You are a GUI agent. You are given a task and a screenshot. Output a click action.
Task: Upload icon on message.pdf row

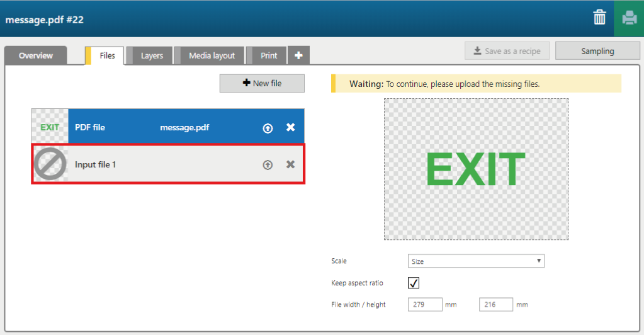[268, 128]
